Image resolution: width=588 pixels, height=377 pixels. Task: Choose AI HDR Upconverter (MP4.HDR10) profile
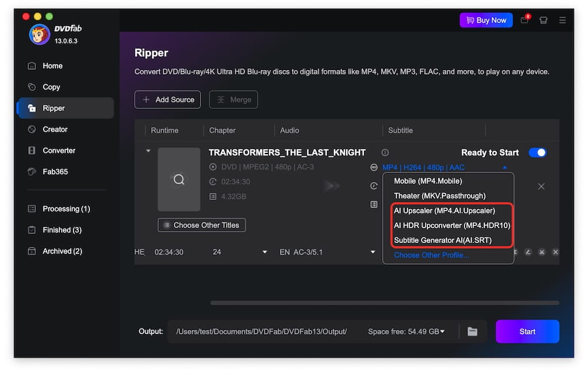pos(452,225)
